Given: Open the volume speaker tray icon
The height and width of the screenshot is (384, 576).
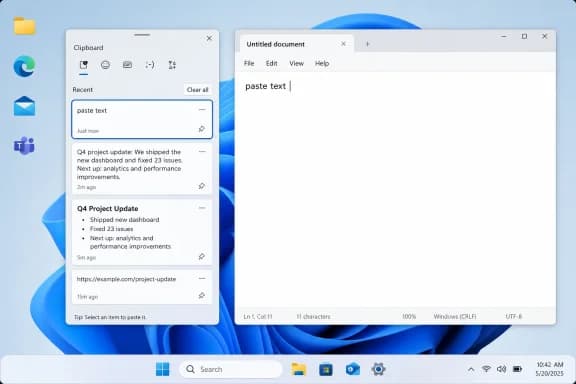Looking at the screenshot, I should point(501,369).
